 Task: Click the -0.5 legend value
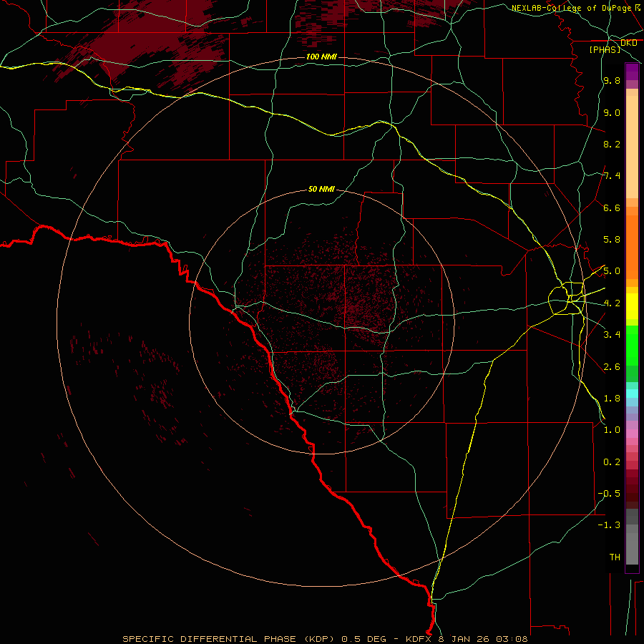[x=609, y=494]
